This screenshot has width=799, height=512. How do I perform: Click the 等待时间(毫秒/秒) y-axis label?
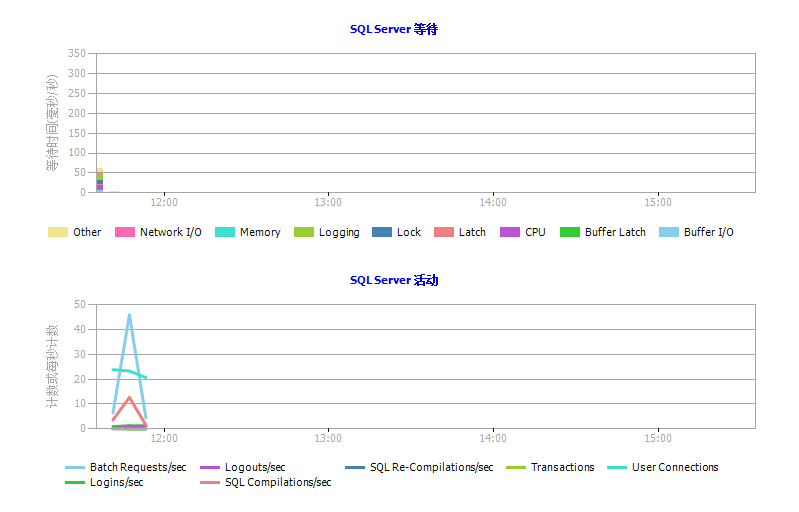[x=52, y=123]
